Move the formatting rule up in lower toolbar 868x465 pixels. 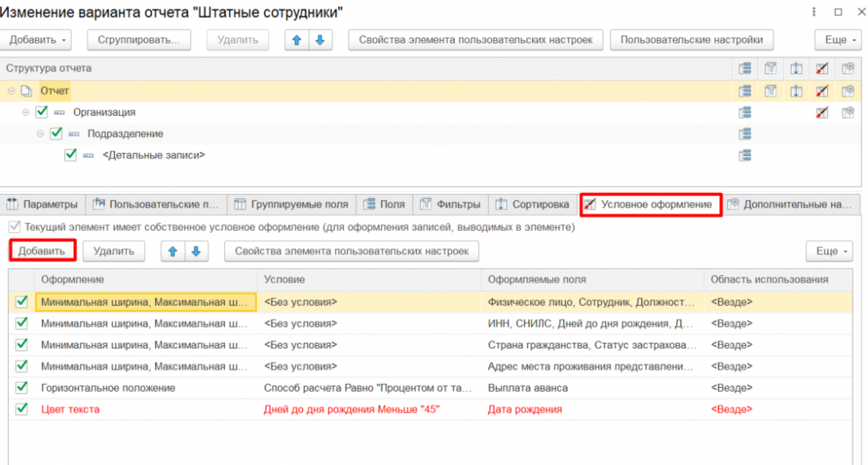tap(173, 251)
